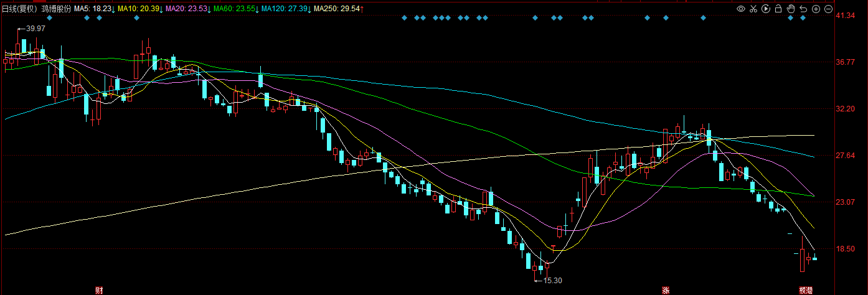Select the scissors cut tool
The image size is (868, 295).
pyautogui.click(x=753, y=9)
